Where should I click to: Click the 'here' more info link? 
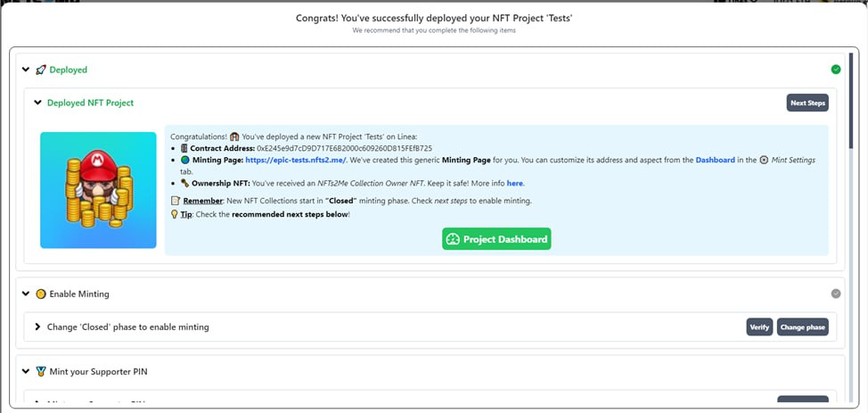[515, 183]
